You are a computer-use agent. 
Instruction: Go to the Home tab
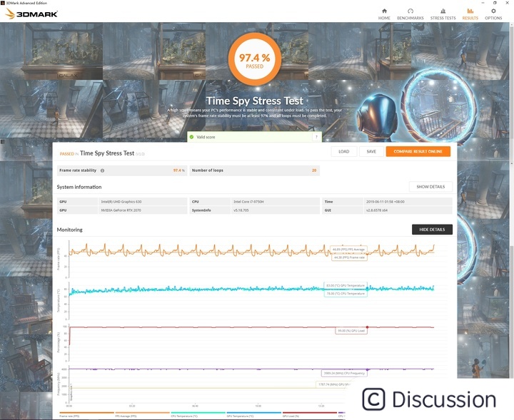(x=384, y=14)
